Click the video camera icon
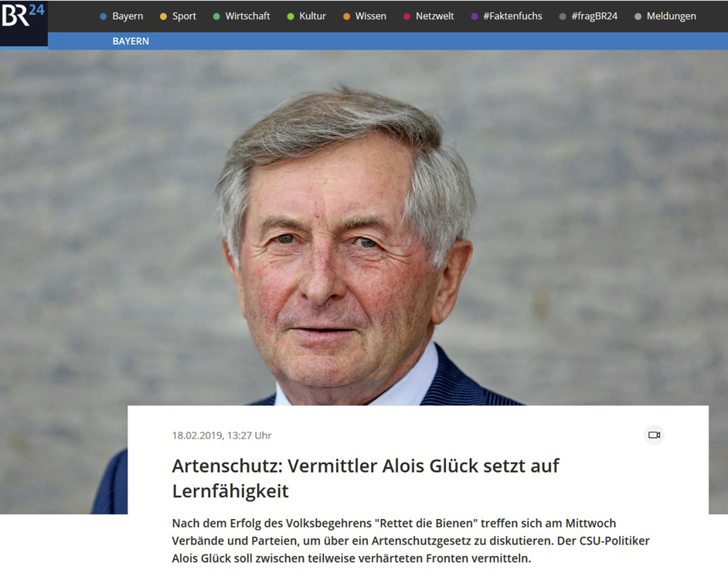This screenshot has height=580, width=728. click(x=654, y=435)
